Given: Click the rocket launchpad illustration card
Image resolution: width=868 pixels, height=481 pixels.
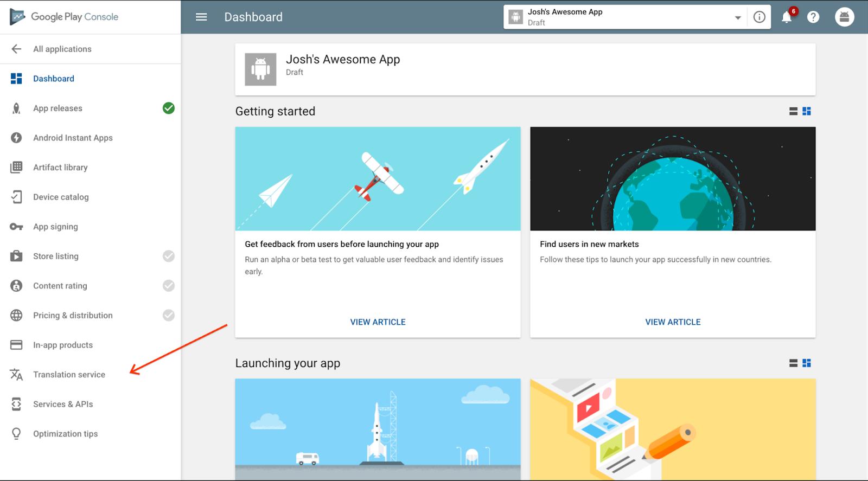Looking at the screenshot, I should [378, 429].
